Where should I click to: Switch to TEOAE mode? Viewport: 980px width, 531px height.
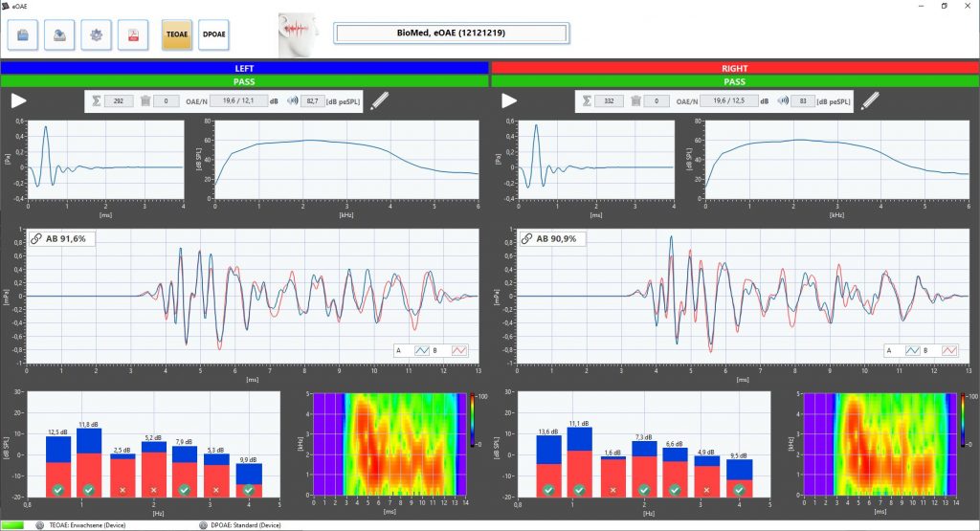point(177,34)
